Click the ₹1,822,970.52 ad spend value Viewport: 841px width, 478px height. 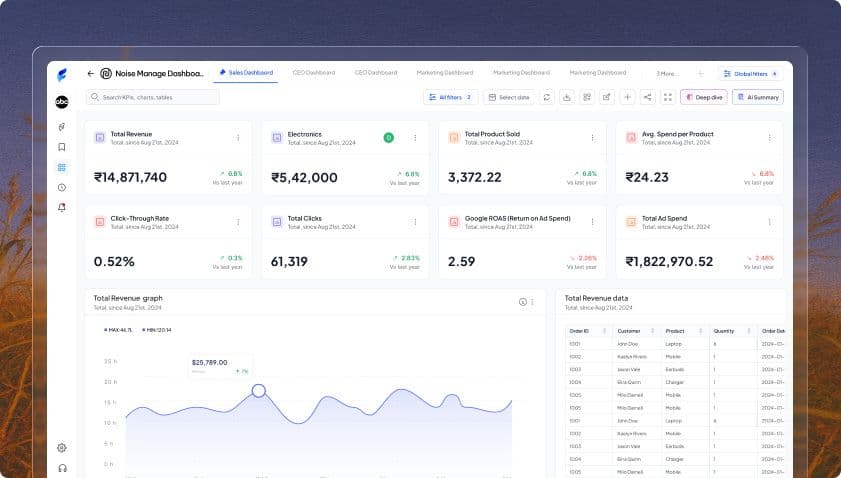coord(669,262)
